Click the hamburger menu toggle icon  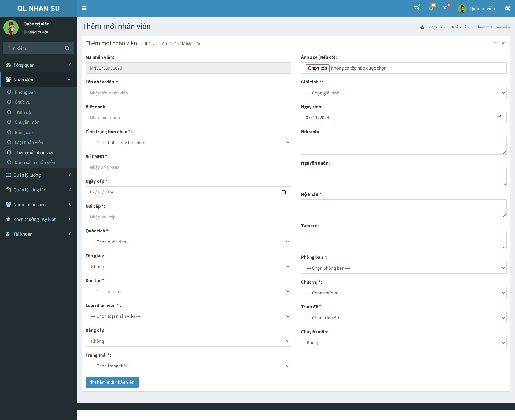click(x=84, y=9)
